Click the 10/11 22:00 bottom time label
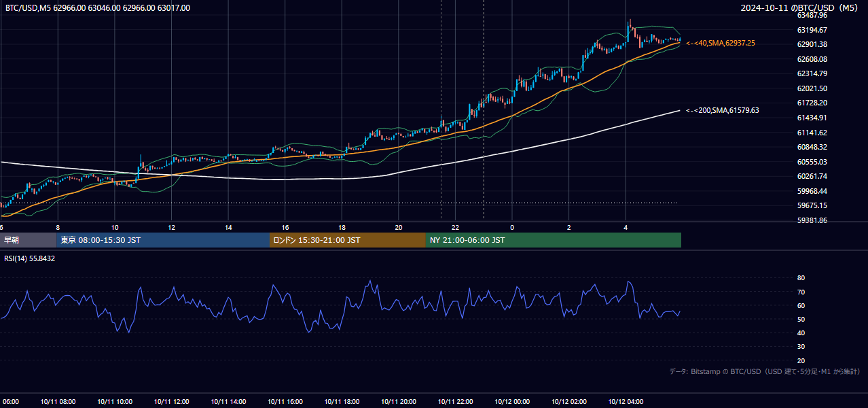This screenshot has height=408, width=868. [456, 401]
